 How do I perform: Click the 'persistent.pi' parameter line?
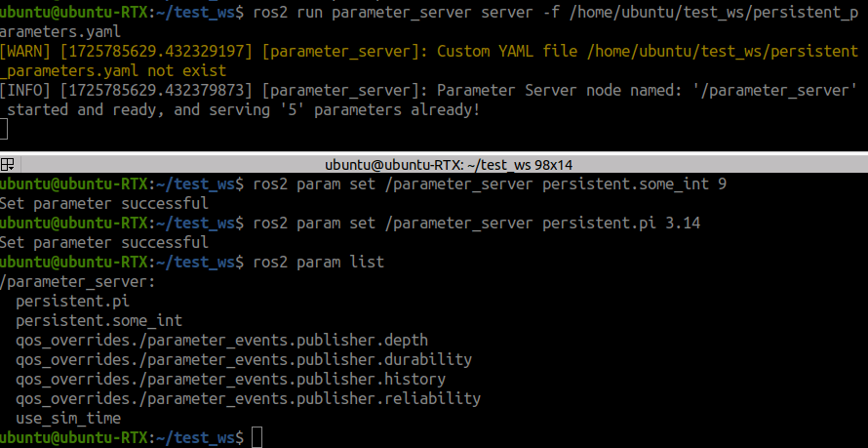pos(72,302)
